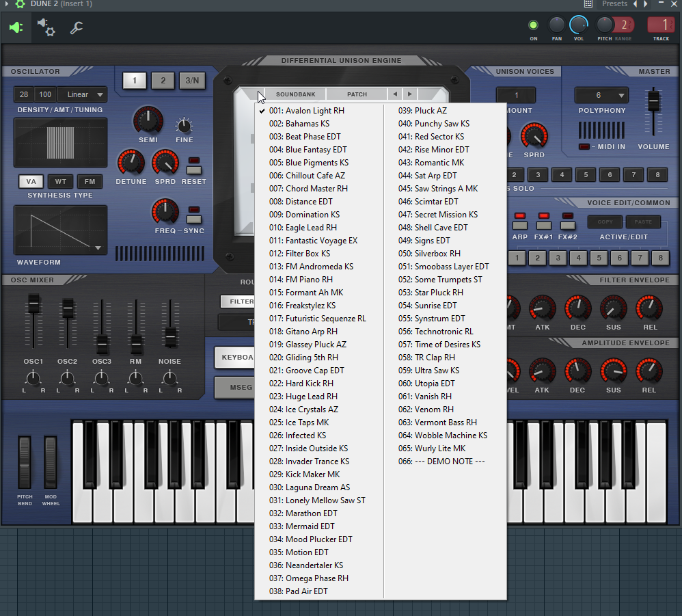Open the wrench wrapper settings icon

77,28
